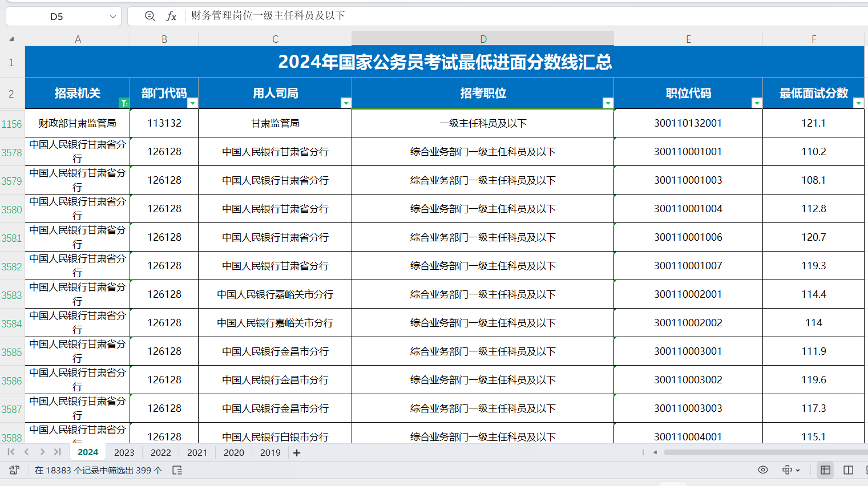Image resolution: width=868 pixels, height=486 pixels.
Task: Click position code 300110003003
Action: tap(688, 408)
